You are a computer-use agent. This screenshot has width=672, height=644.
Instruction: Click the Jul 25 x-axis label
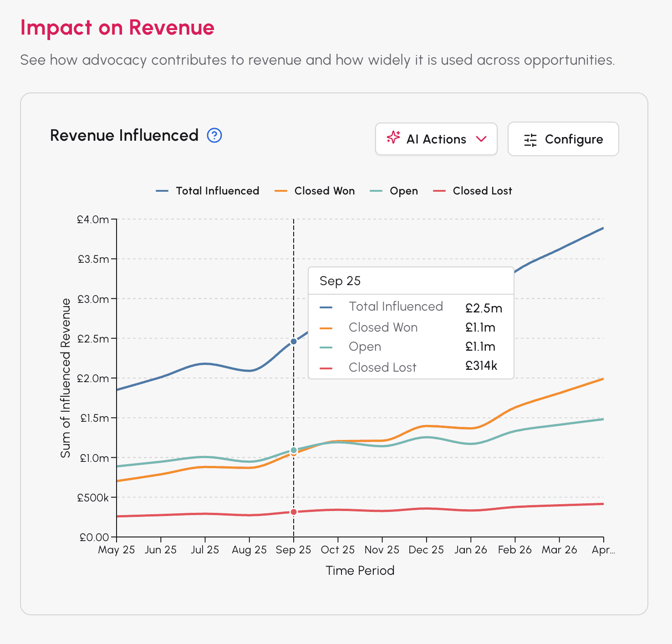coord(205,550)
